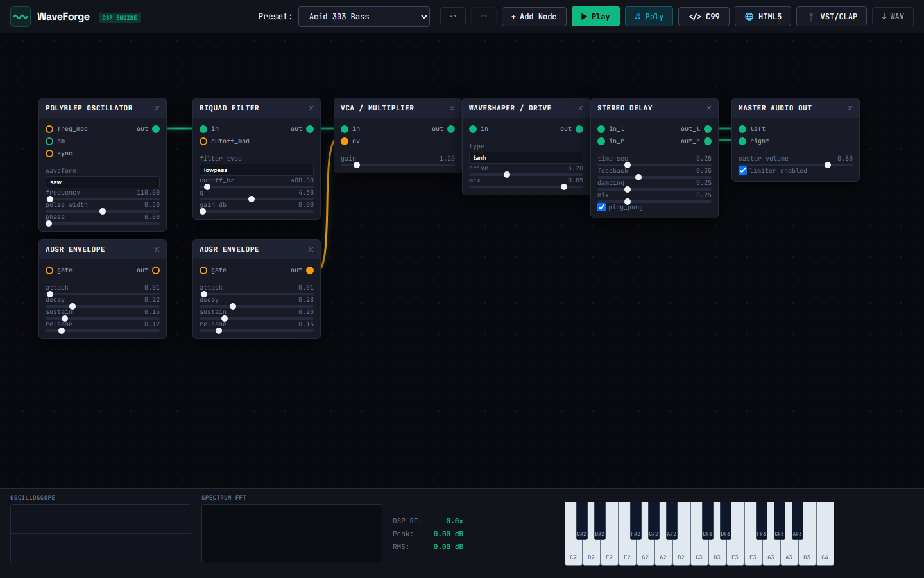Click the VCA cv input port
The height and width of the screenshot is (578, 924).
click(x=345, y=141)
